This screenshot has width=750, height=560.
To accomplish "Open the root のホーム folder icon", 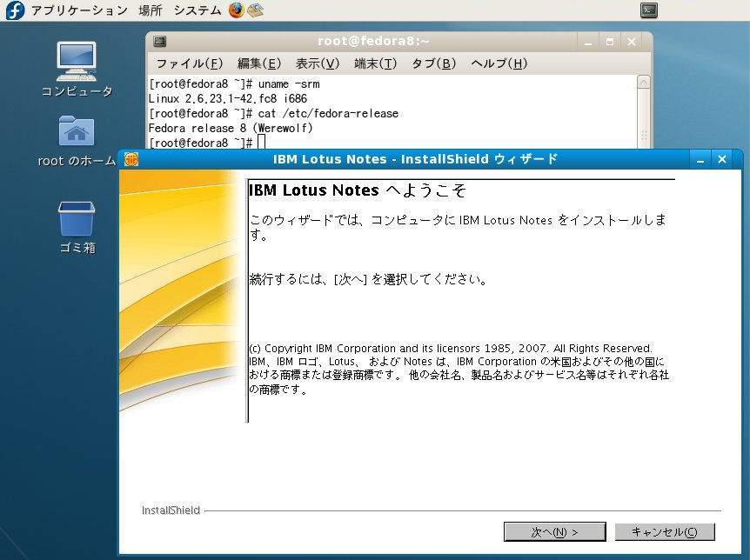I will coord(77,130).
